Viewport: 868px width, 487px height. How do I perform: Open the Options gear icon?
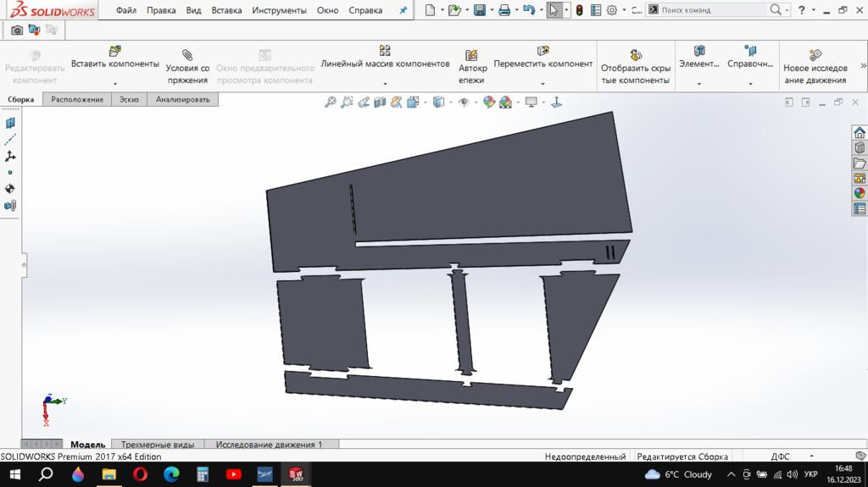611,10
